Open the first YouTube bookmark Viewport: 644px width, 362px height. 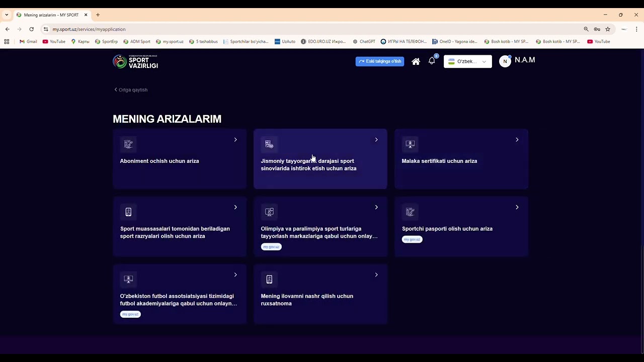coord(54,42)
